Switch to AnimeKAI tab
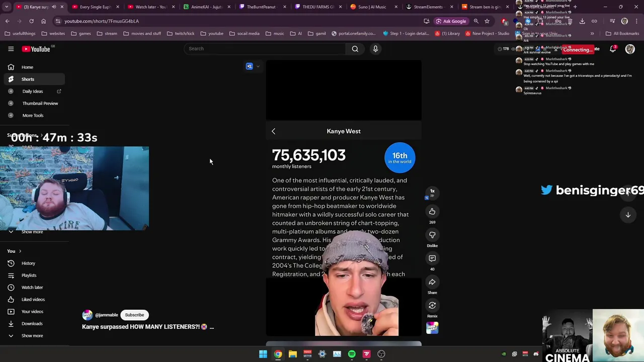This screenshot has width=644, height=362. tap(206, 7)
